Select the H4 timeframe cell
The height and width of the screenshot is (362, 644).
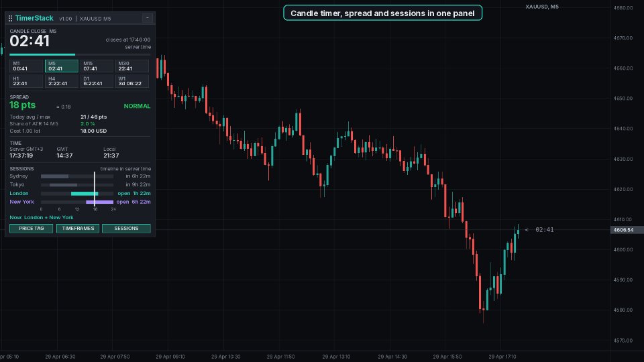62,81
